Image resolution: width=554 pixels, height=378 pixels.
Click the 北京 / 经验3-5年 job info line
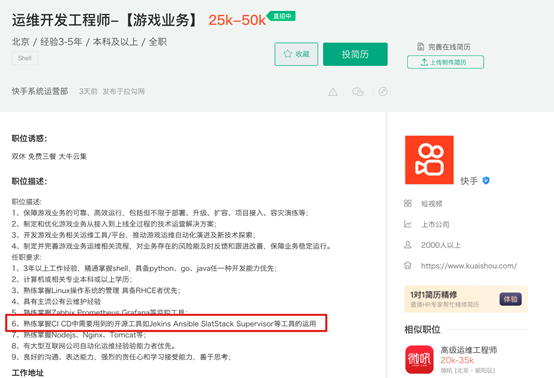coord(89,42)
